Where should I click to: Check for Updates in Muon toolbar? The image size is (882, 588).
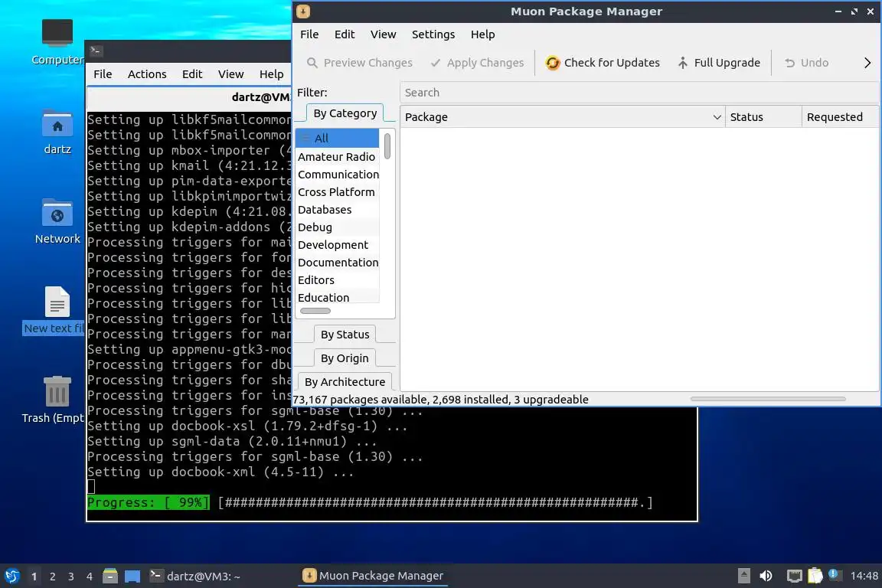coord(603,63)
